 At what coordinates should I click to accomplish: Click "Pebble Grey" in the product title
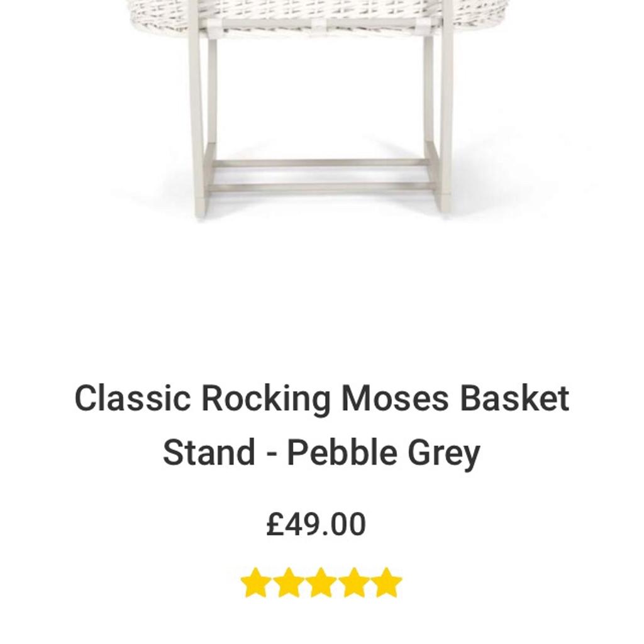[x=384, y=453]
